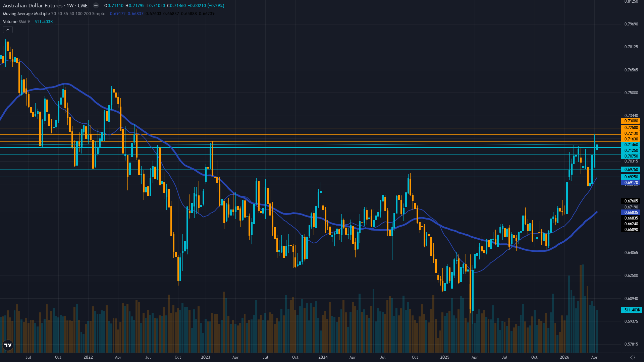The width and height of the screenshot is (644, 362).
Task: Click the 2022 label on the time axis
Action: click(88, 357)
